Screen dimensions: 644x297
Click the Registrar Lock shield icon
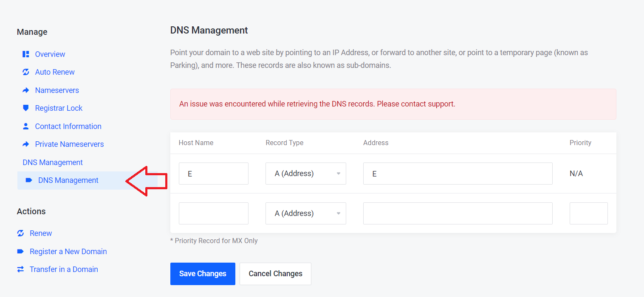click(x=25, y=108)
